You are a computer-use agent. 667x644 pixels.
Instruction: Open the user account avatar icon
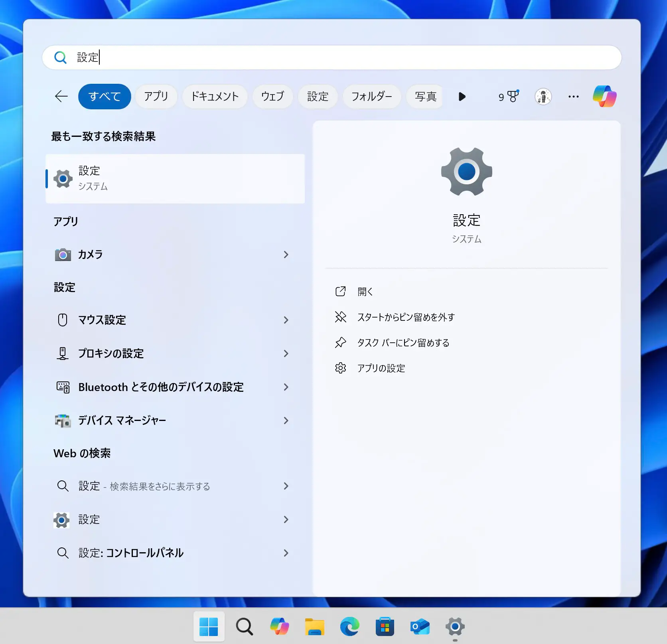[x=543, y=96]
